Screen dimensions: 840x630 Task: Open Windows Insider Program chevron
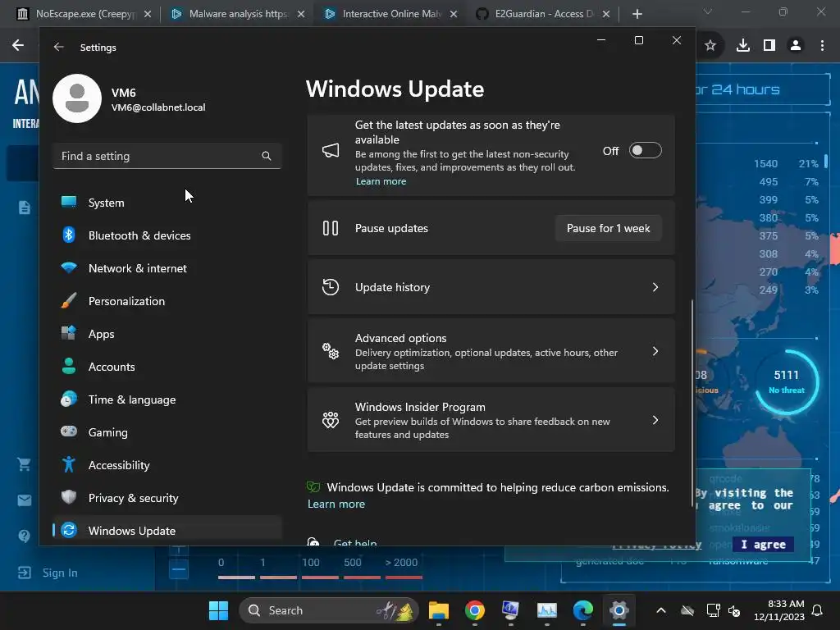(655, 420)
